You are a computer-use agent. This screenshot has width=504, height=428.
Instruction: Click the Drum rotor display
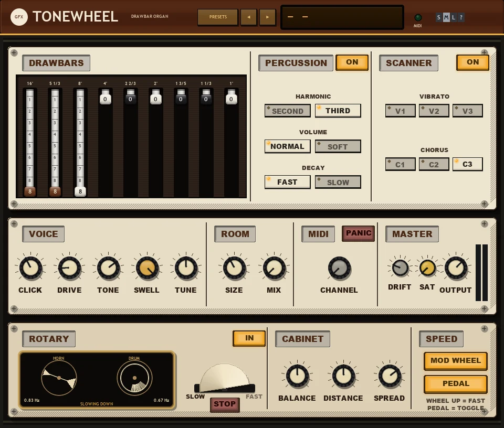pos(134,378)
